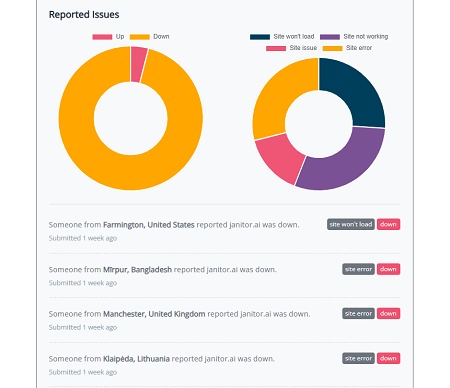This screenshot has height=388, width=450.
Task: Toggle the Down legend swatch
Action: [x=140, y=37]
